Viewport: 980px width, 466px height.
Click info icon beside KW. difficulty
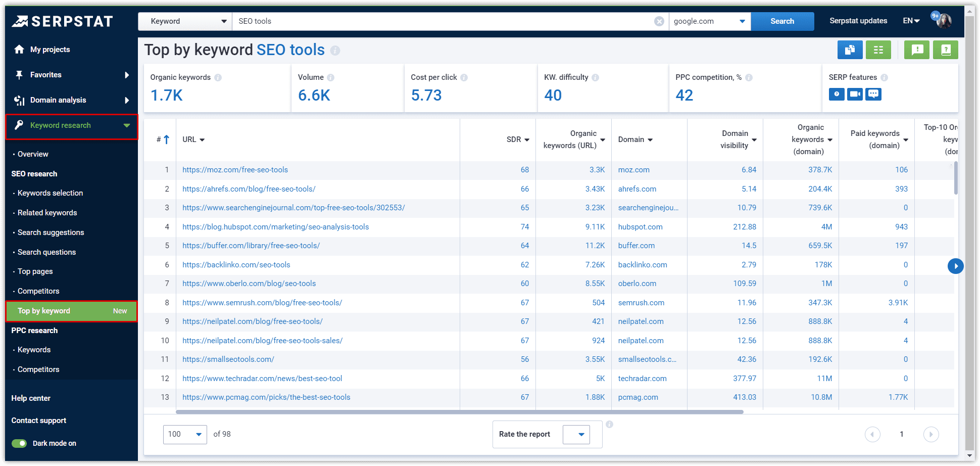pyautogui.click(x=595, y=77)
